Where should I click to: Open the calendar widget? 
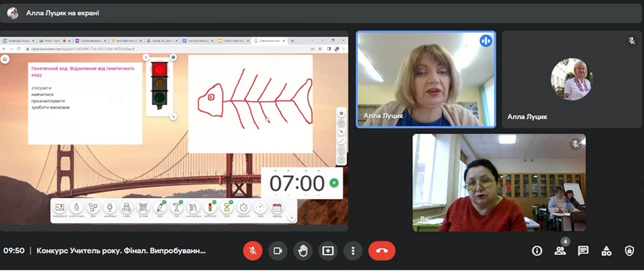click(277, 208)
